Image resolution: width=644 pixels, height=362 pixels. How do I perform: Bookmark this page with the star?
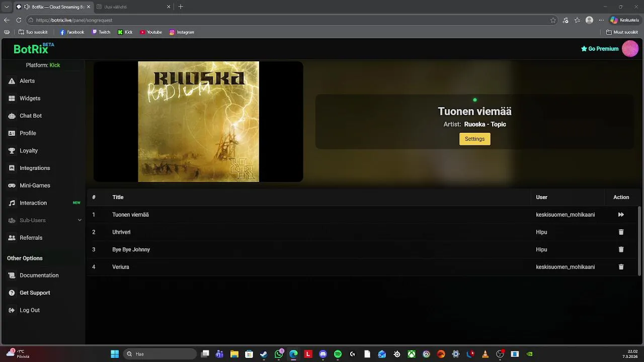553,20
